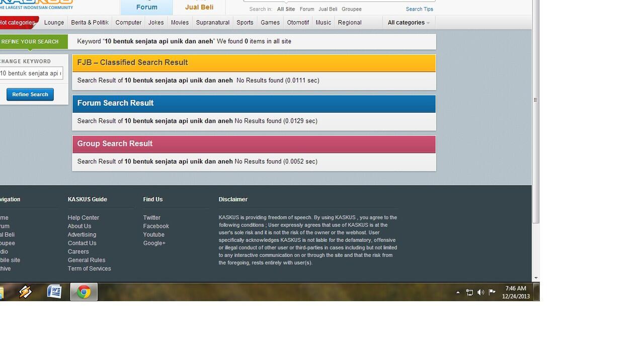Open the Contact Us link
The width and height of the screenshot is (644, 362).
tap(82, 243)
